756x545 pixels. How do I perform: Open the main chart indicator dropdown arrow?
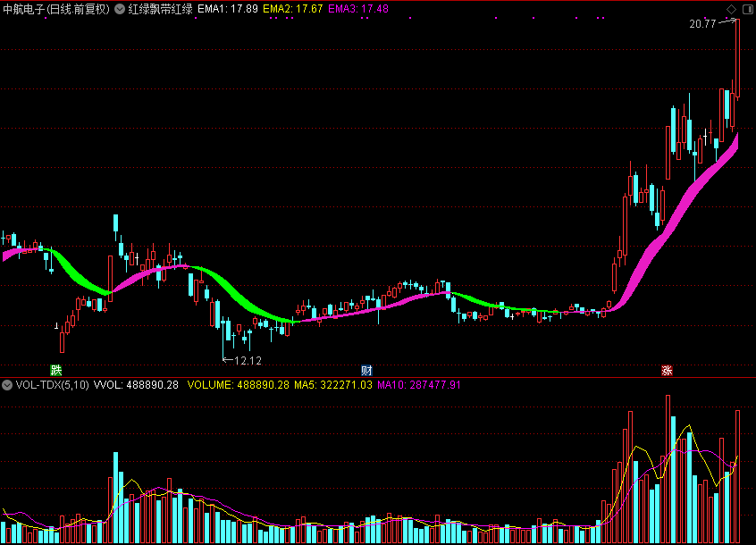click(x=120, y=9)
